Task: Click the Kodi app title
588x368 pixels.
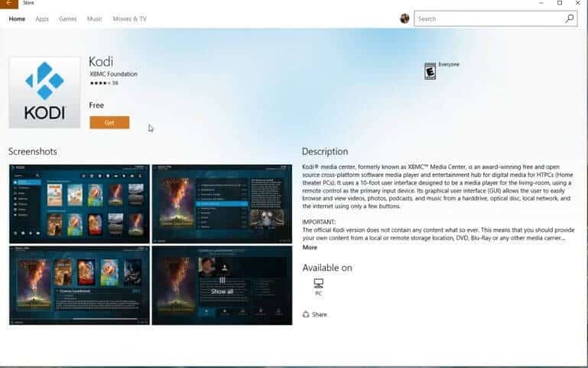Action: (101, 61)
